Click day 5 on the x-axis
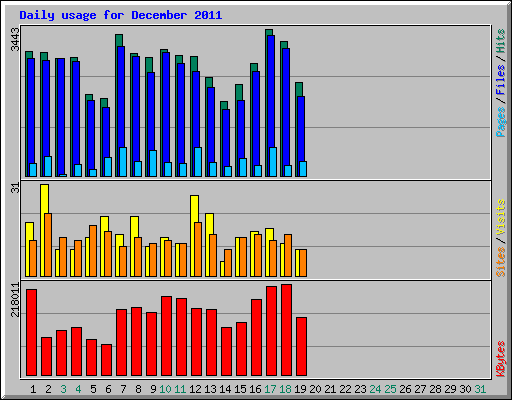512x400 pixels. pyautogui.click(x=93, y=389)
